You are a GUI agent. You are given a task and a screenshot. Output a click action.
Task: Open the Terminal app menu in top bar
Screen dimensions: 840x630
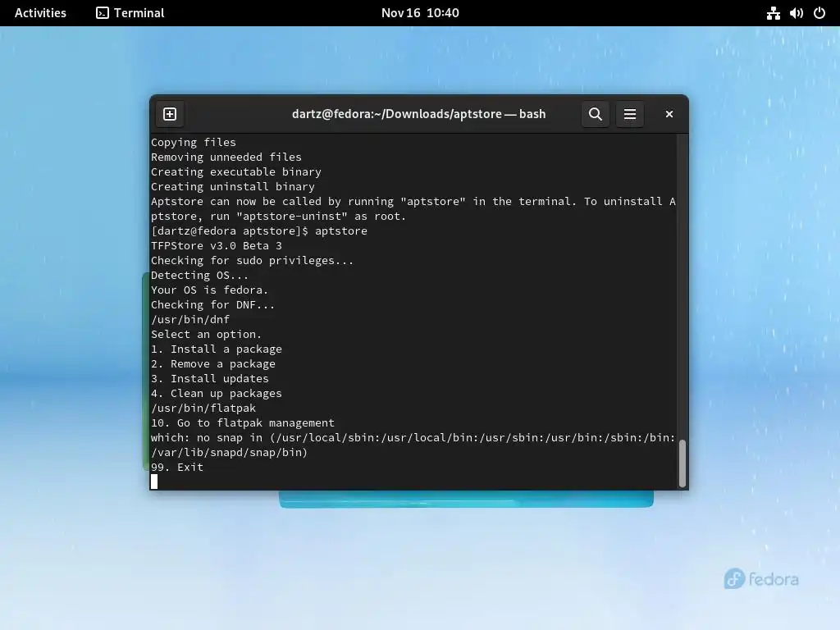(x=130, y=13)
